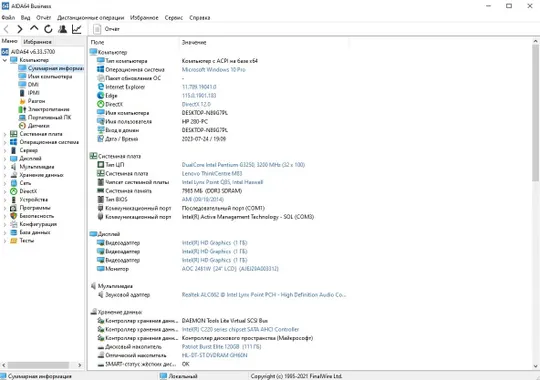Open the graph chart toolbar icon
The width and height of the screenshot is (540, 380).
coord(76,29)
